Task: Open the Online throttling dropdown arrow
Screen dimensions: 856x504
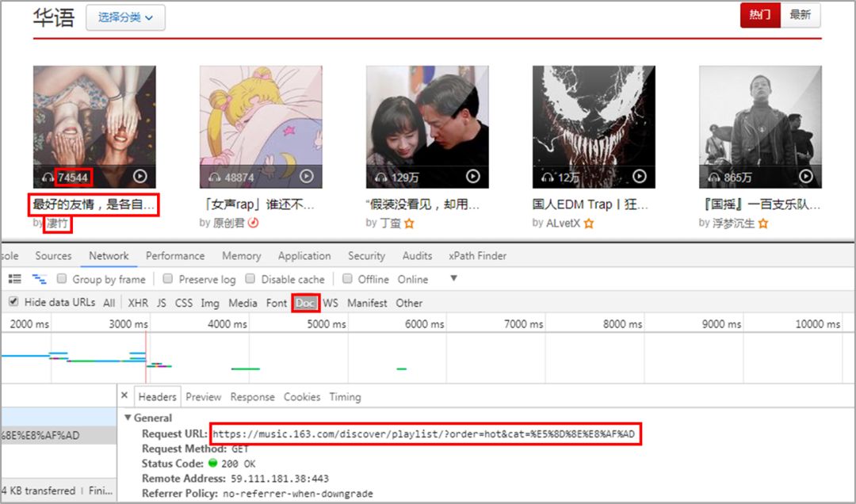Action: [x=453, y=278]
